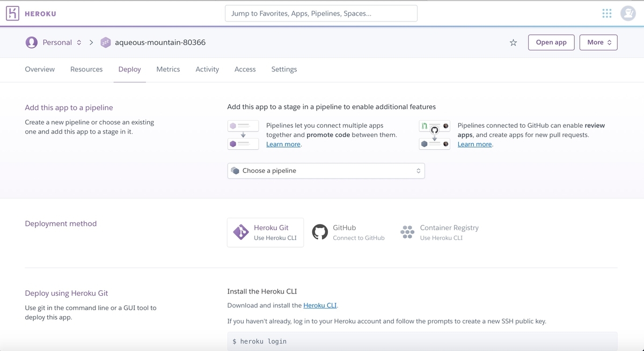This screenshot has width=644, height=351.
Task: Open the user account avatar menu
Action: (628, 13)
